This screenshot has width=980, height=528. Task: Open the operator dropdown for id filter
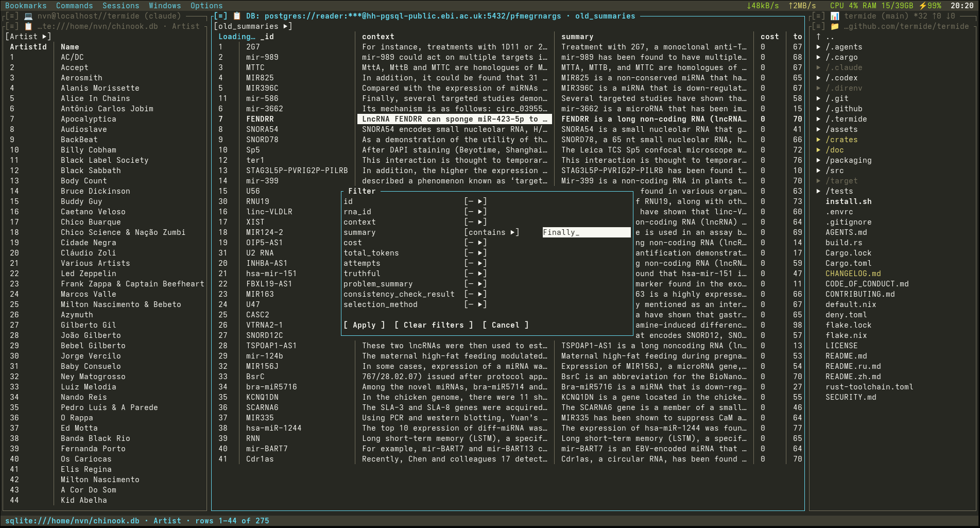click(x=475, y=201)
